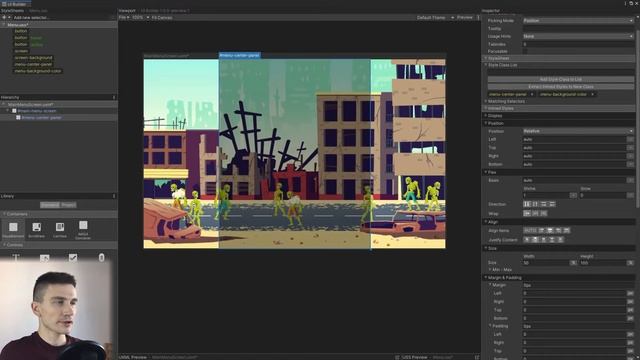This screenshot has height=360, width=640.
Task: Expand the Min - Max foldout
Action: tap(490, 270)
